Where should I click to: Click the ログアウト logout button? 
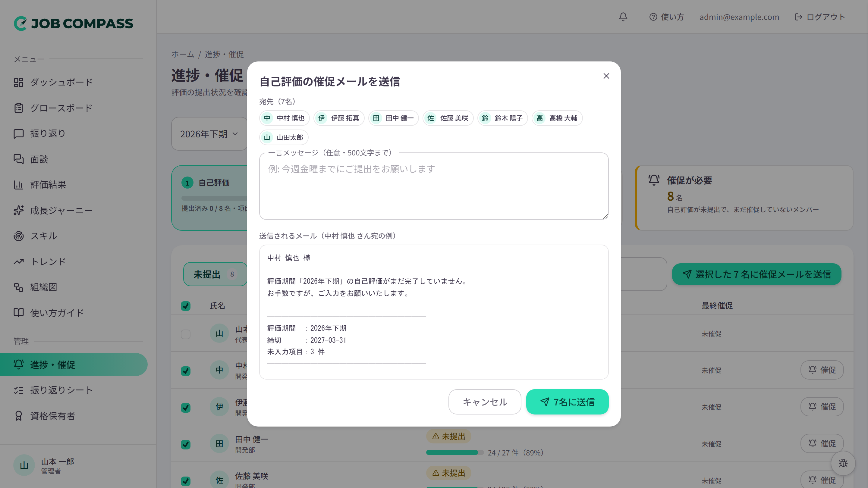click(819, 17)
